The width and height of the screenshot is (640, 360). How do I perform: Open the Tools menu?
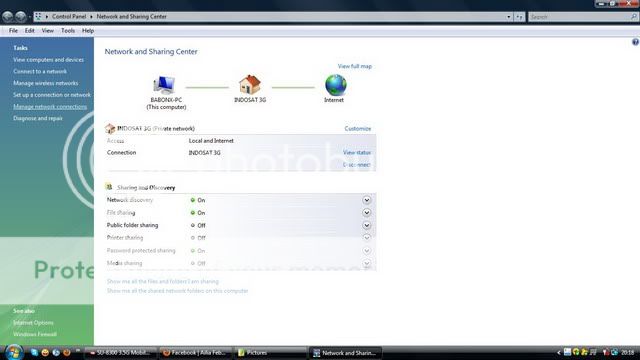point(68,31)
